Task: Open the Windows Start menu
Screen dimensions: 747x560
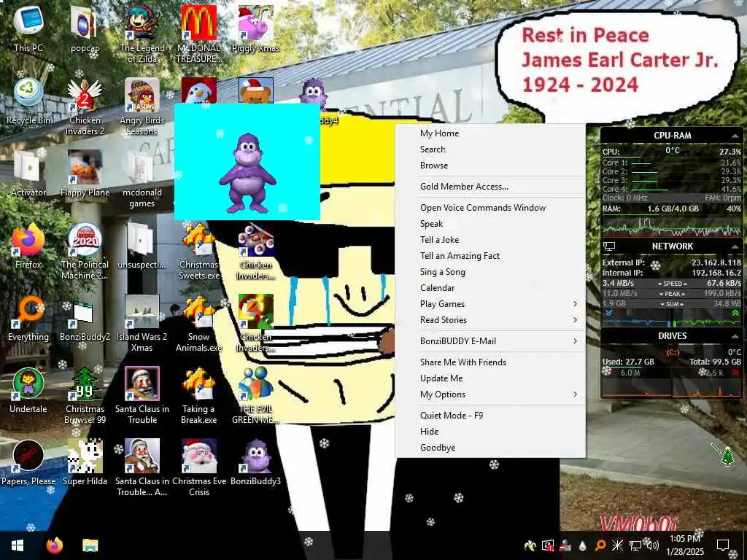Action: [18, 545]
